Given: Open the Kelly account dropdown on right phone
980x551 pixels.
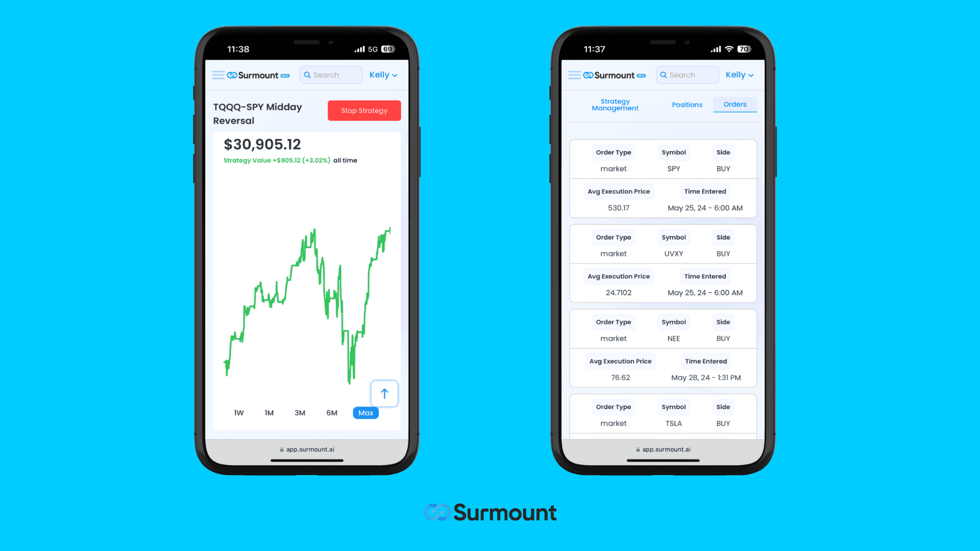Looking at the screenshot, I should point(739,74).
